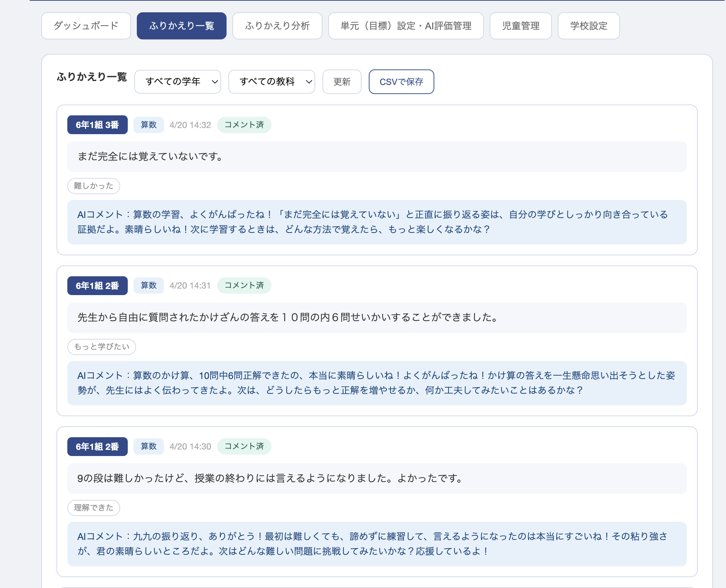Screen dimensions: 726x588
Task: Click 算数 tag on 14:32 entry
Action: click(148, 125)
